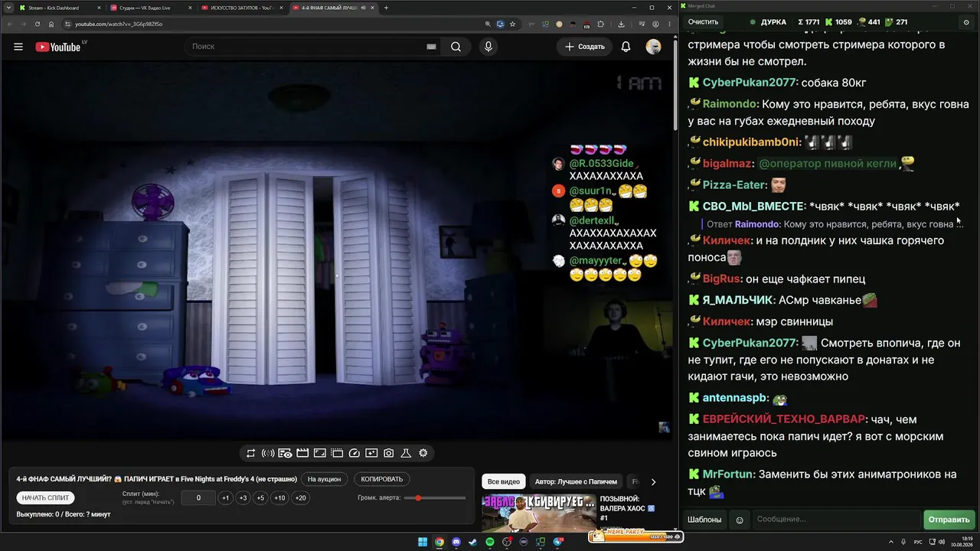Adjust the Громк. алерта volume slider
The image size is (980, 551).
click(x=434, y=498)
